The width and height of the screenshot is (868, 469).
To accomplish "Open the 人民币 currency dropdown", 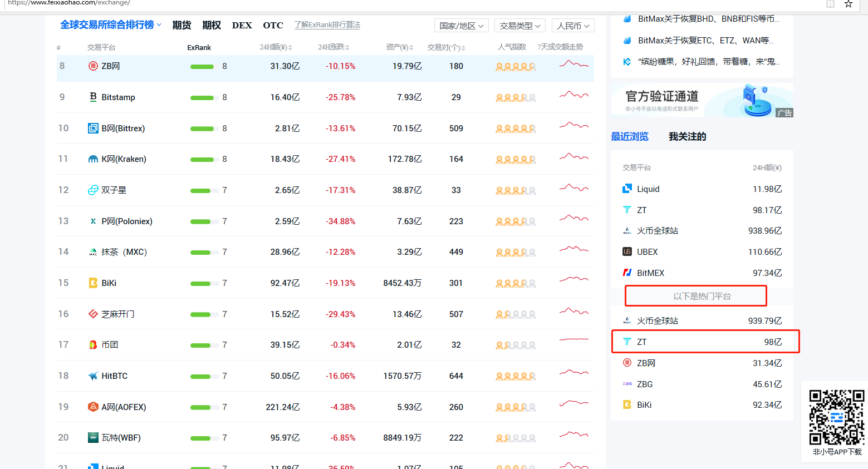I will point(573,26).
